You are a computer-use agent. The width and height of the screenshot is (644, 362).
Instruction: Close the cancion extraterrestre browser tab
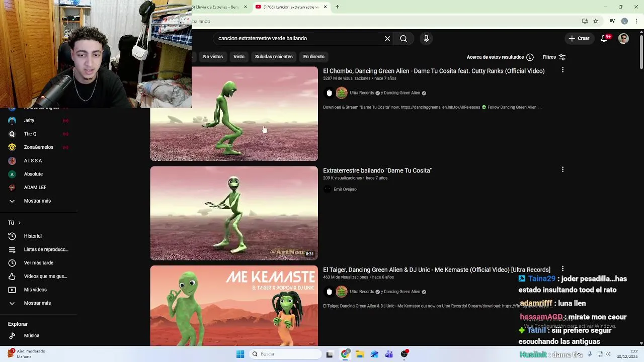(325, 7)
